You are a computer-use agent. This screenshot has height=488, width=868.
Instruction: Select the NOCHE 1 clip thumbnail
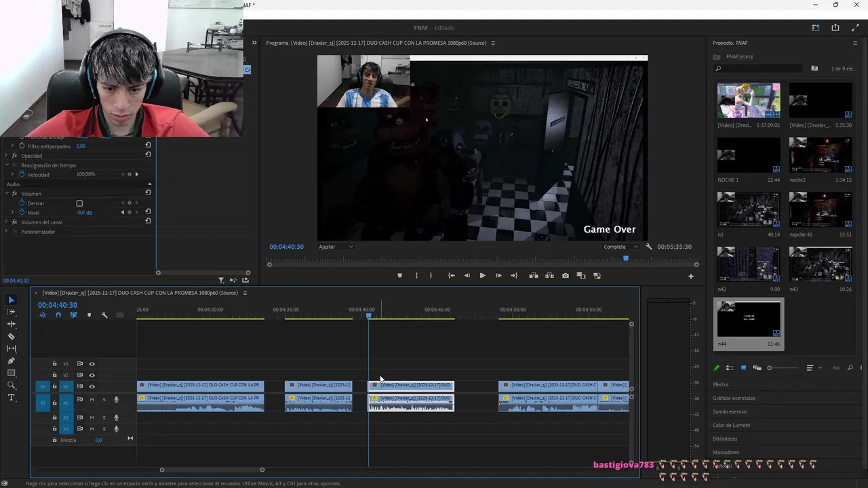749,156
